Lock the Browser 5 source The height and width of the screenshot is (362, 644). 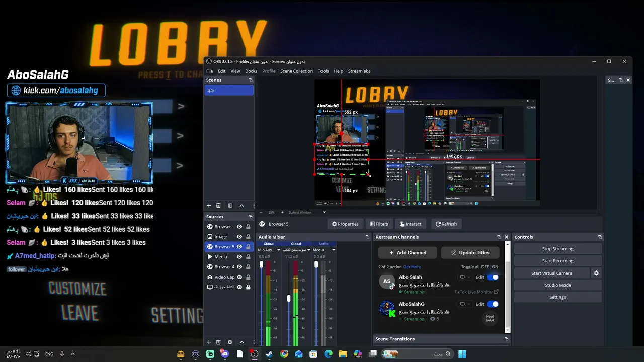click(x=248, y=247)
